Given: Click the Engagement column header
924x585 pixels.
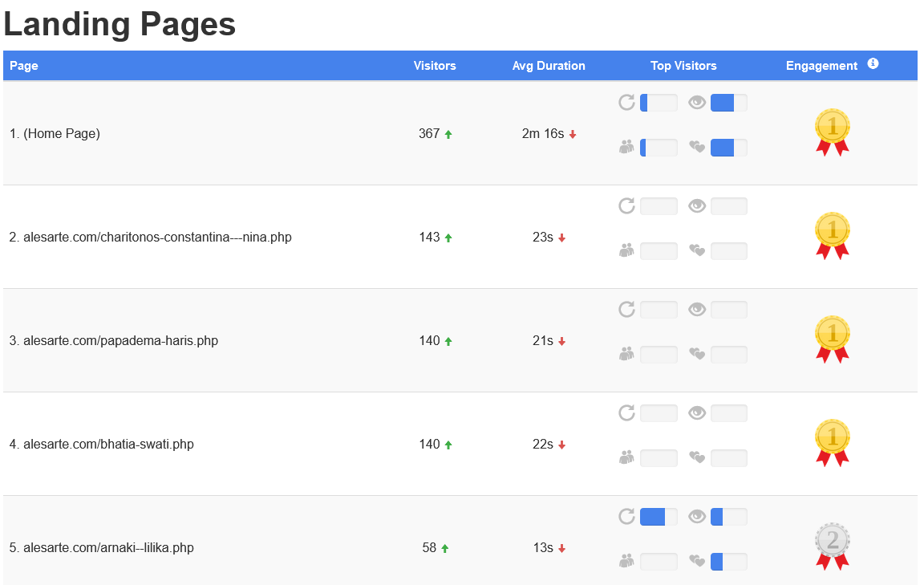Looking at the screenshot, I should (x=821, y=66).
